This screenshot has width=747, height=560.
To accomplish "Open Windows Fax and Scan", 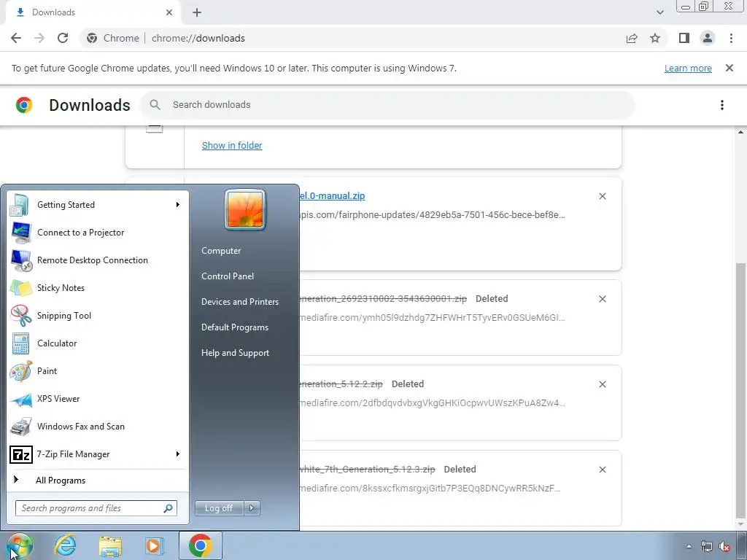I will coord(98,426).
